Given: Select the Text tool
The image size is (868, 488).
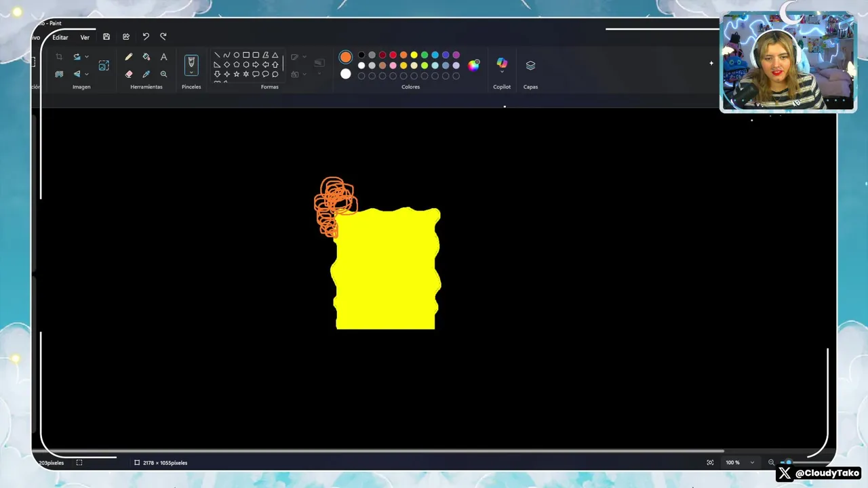Looking at the screenshot, I should click(163, 57).
